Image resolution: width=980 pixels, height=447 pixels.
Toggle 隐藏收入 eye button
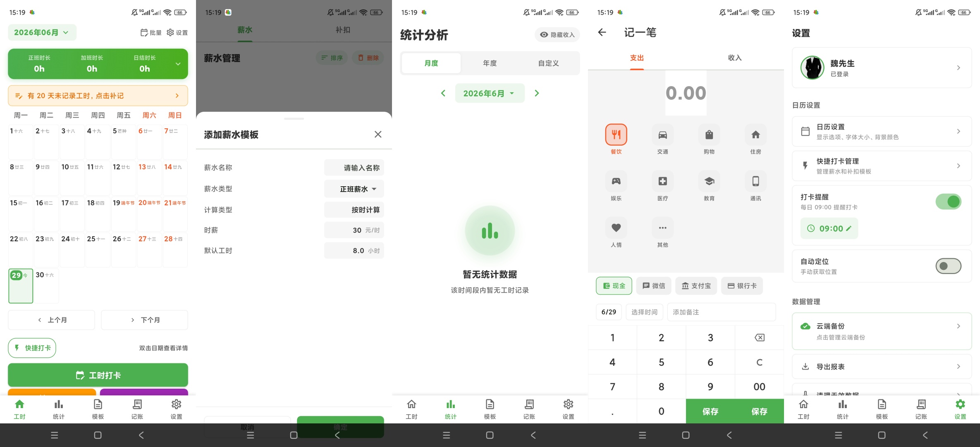click(557, 35)
